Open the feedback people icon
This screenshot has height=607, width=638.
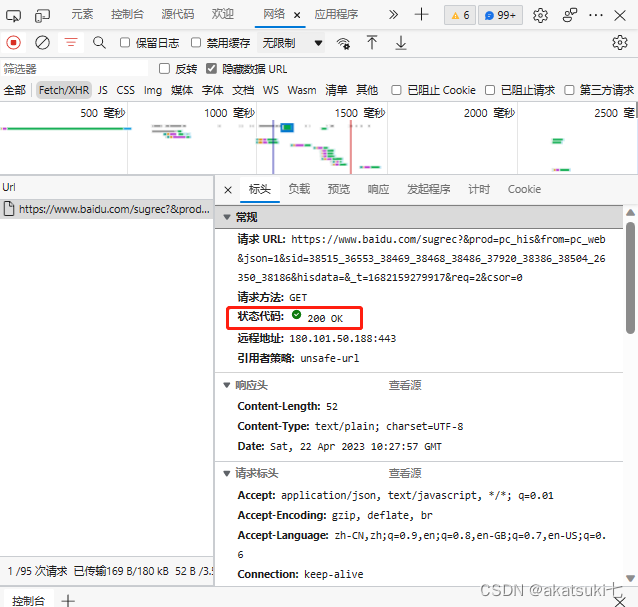570,15
